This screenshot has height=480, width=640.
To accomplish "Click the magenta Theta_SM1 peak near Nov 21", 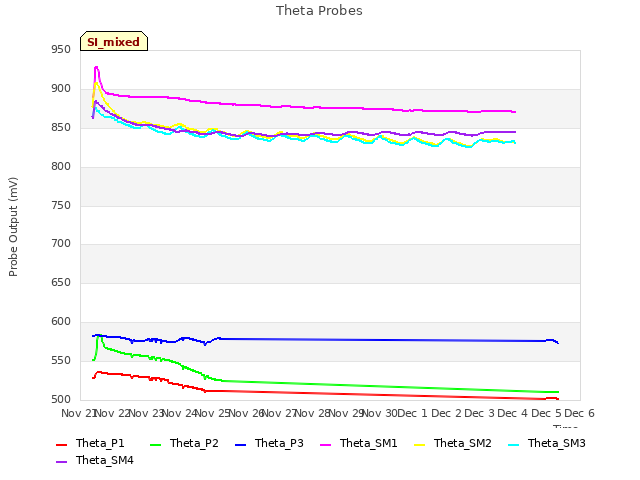I will 96,67.
